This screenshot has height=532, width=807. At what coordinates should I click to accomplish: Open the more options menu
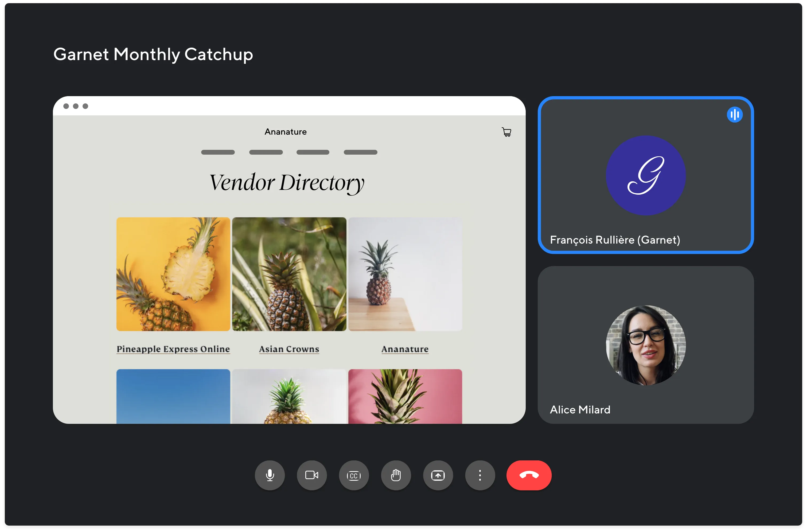click(x=480, y=475)
